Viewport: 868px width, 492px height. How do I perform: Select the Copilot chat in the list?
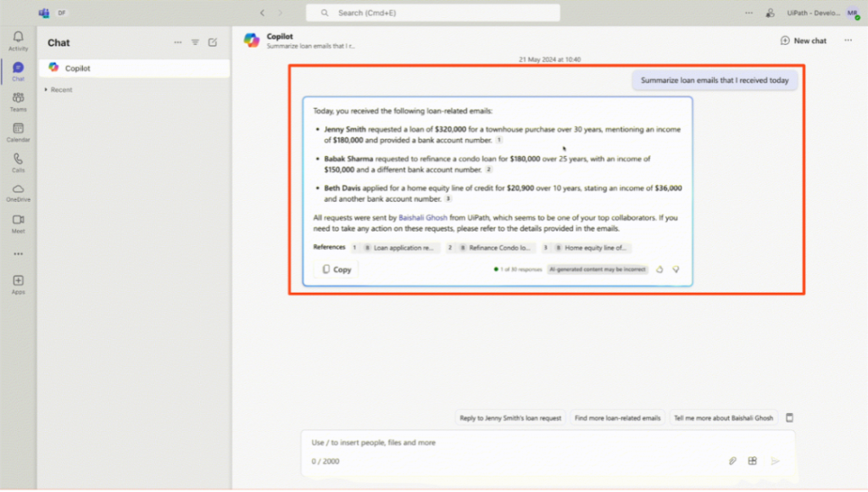click(134, 68)
